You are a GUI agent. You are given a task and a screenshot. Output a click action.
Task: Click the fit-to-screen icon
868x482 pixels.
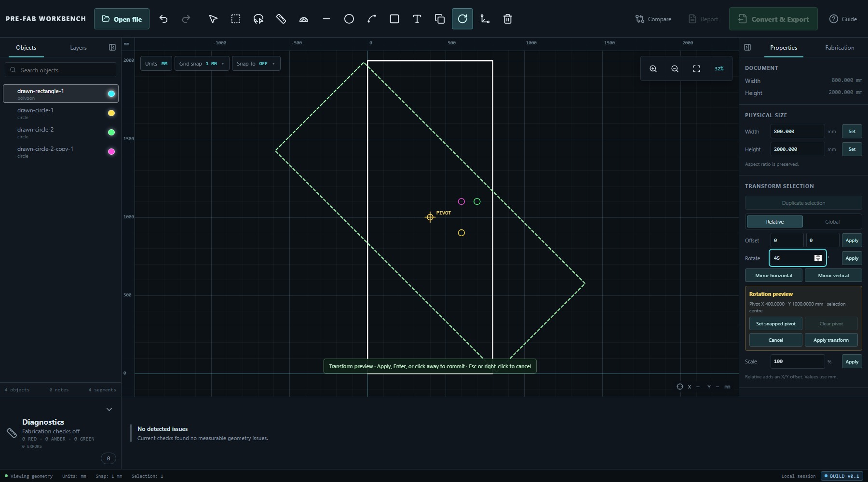(x=697, y=69)
